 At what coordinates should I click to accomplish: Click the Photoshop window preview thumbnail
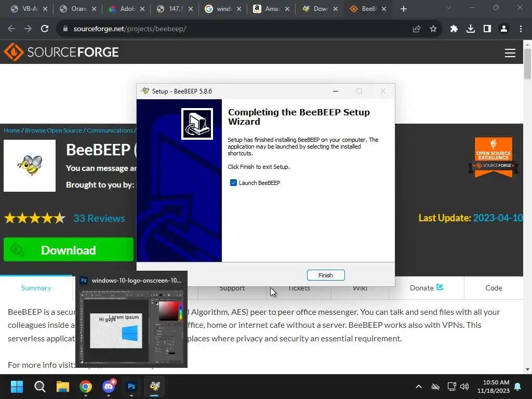(x=131, y=326)
